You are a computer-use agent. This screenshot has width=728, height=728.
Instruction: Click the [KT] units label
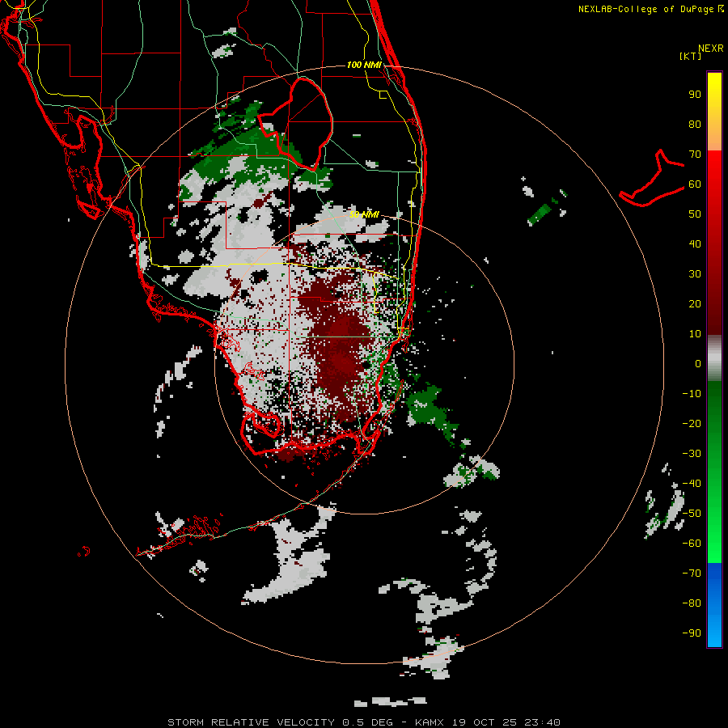[690, 56]
